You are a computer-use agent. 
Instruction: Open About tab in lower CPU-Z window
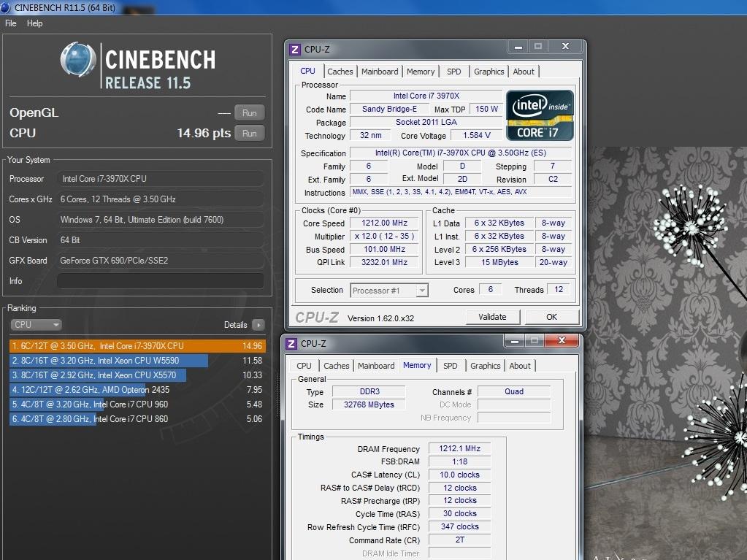tap(520, 366)
